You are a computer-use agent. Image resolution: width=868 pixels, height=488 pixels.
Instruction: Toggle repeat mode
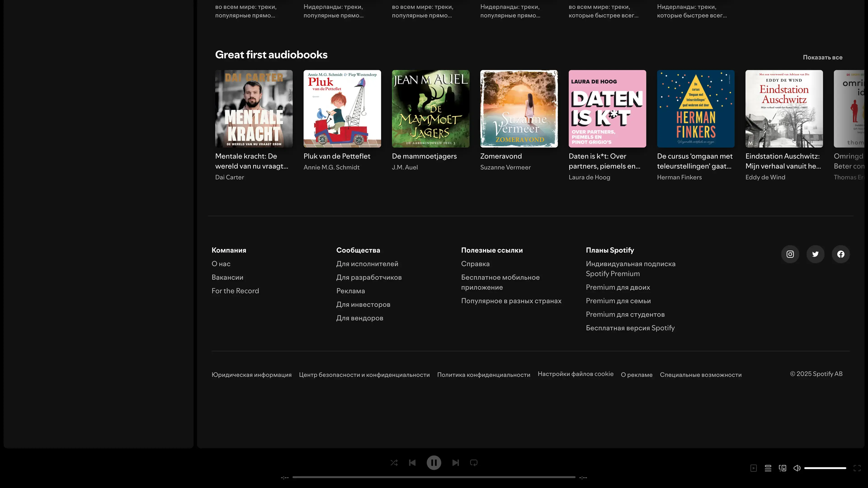pyautogui.click(x=474, y=463)
